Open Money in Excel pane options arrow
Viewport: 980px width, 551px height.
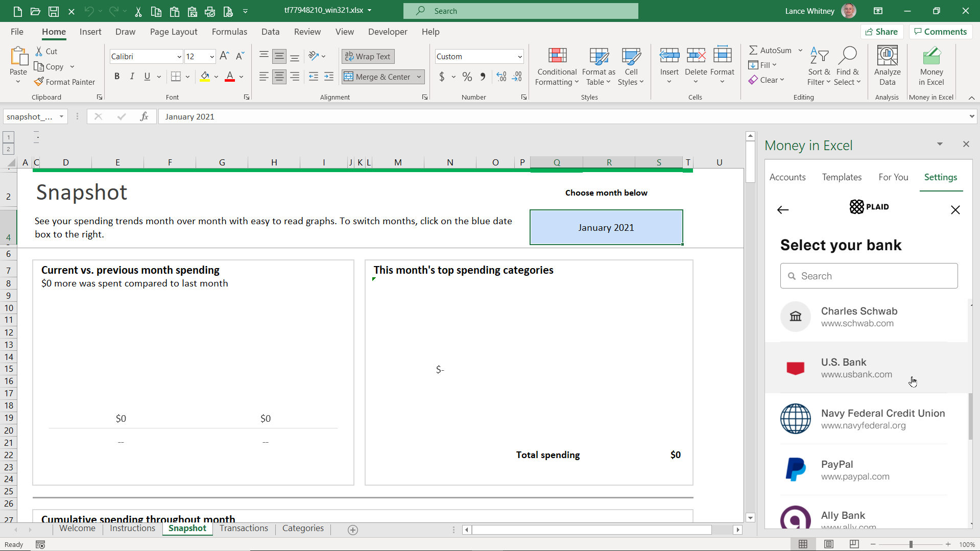pos(940,144)
